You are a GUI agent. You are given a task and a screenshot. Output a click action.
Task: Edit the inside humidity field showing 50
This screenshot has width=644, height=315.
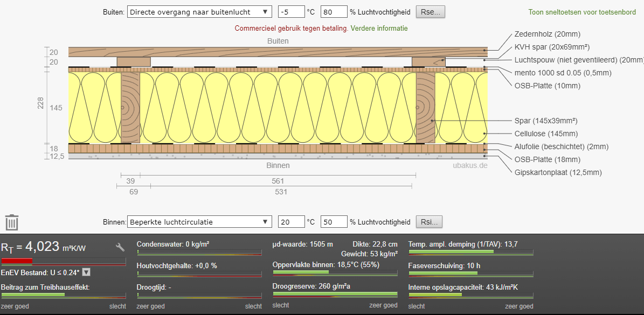pyautogui.click(x=334, y=222)
